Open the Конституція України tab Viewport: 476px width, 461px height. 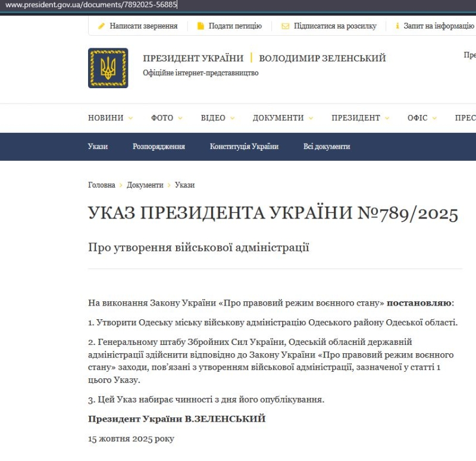(244, 147)
